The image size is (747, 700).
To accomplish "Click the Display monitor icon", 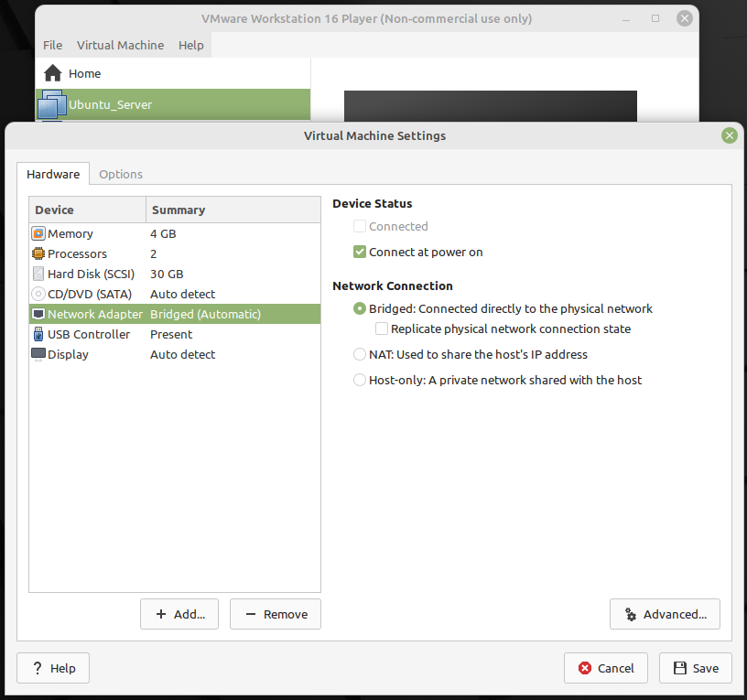I will (x=38, y=354).
